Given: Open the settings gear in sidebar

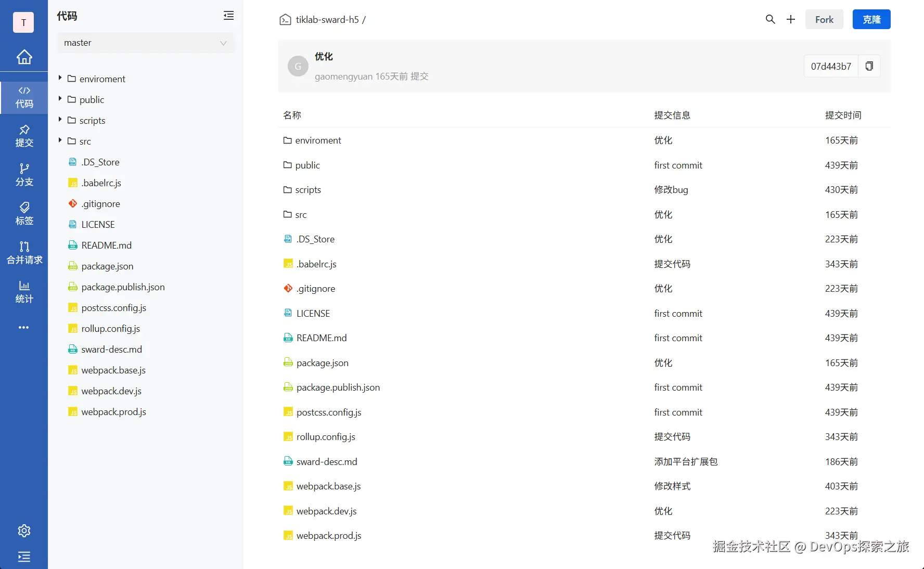Looking at the screenshot, I should pyautogui.click(x=24, y=531).
